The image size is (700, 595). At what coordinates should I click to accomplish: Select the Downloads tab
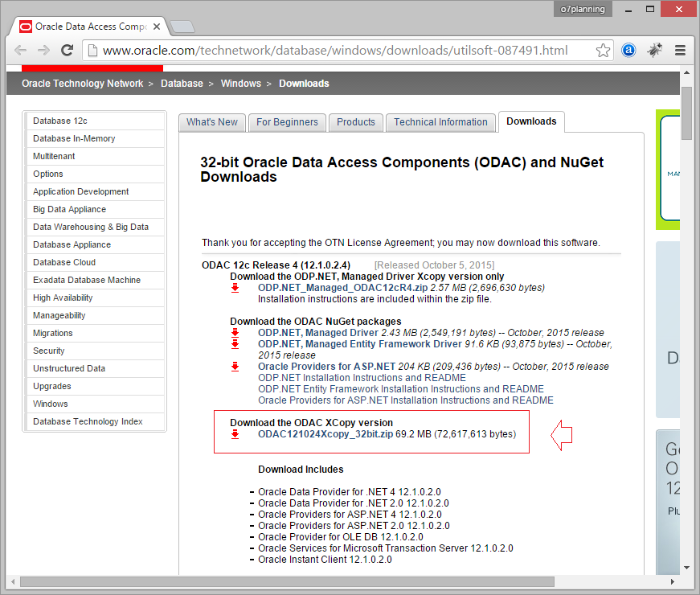531,121
